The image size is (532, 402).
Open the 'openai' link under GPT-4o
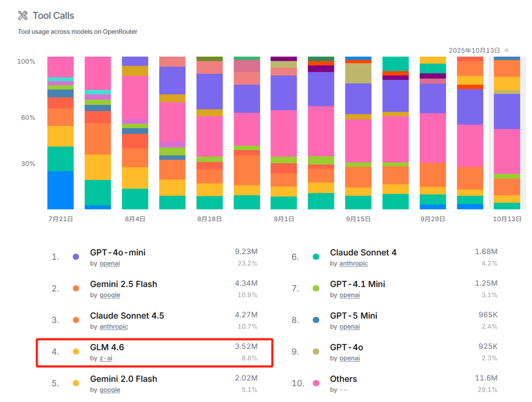[349, 358]
